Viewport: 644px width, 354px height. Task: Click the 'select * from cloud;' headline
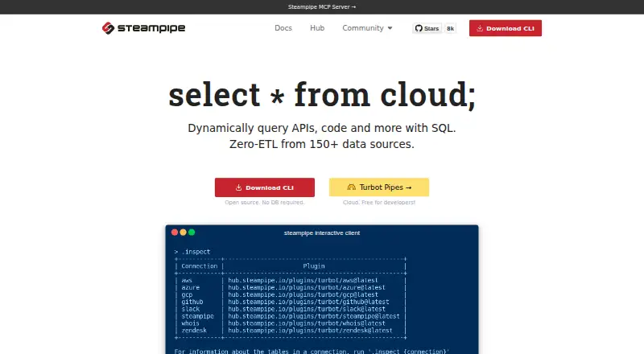[x=322, y=95]
